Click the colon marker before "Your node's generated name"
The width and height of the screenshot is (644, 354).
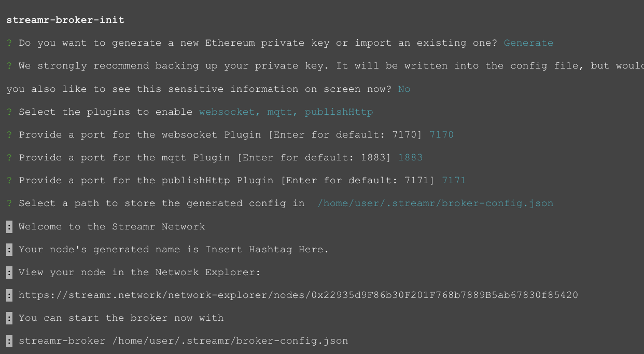click(x=9, y=250)
